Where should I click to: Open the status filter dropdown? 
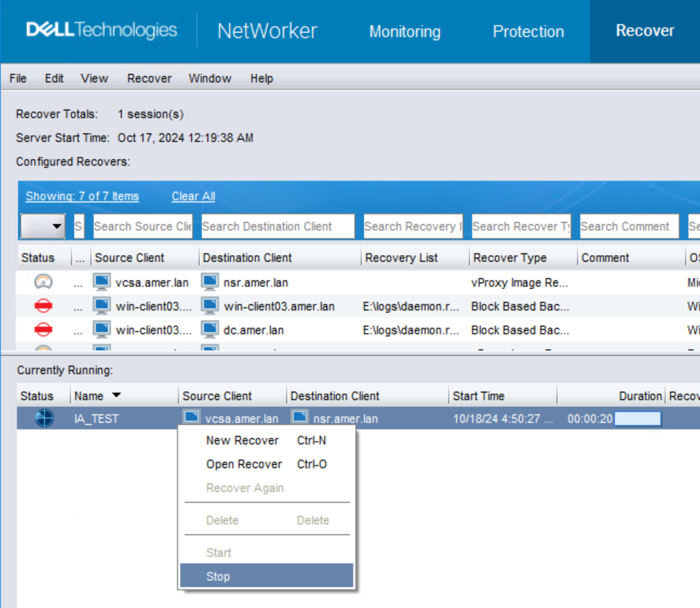pos(43,226)
